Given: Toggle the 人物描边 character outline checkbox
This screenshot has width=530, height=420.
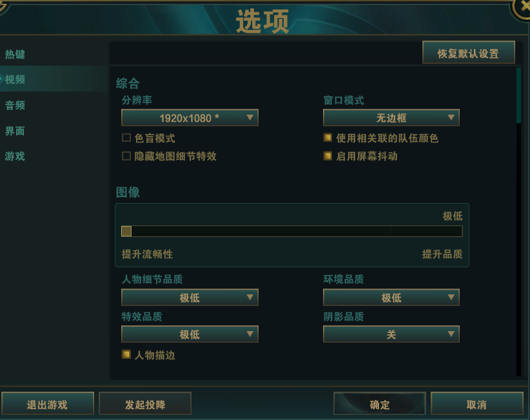Looking at the screenshot, I should [x=126, y=354].
